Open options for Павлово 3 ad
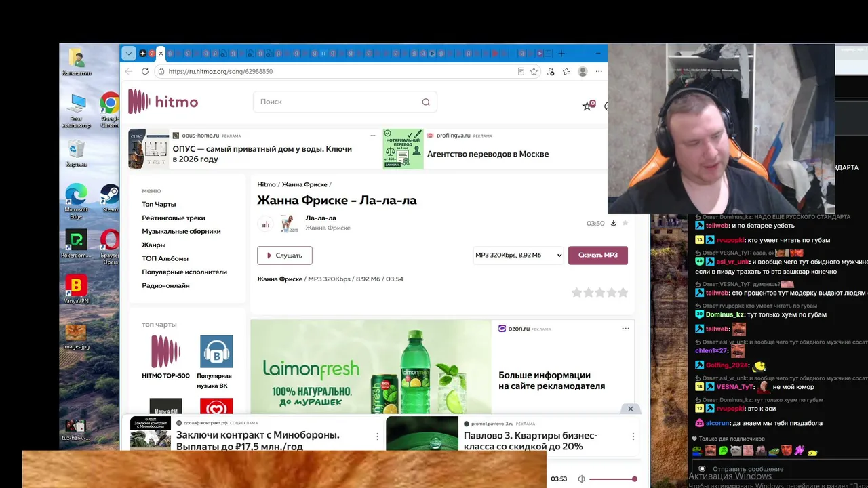868x488 pixels. click(x=633, y=436)
